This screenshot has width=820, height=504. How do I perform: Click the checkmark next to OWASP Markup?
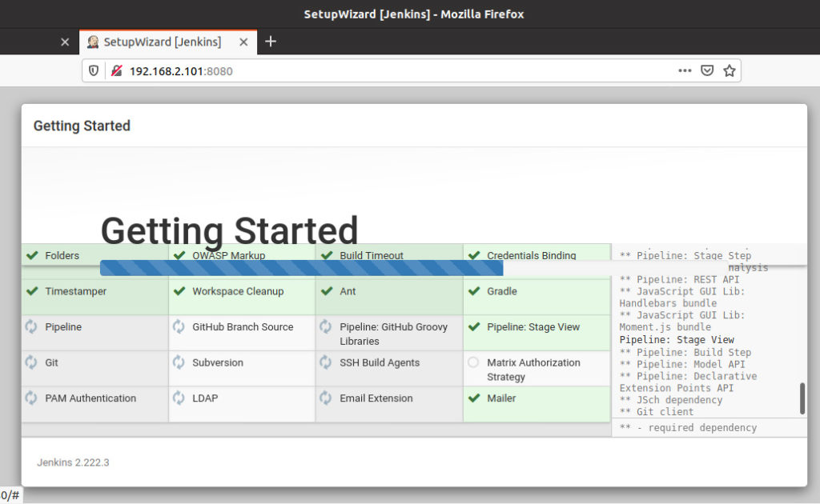coord(179,255)
